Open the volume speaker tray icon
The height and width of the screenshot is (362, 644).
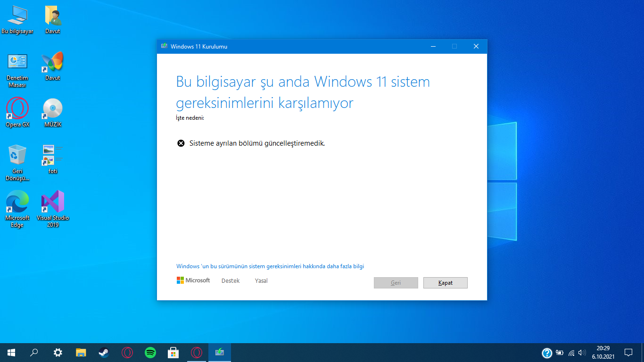(x=582, y=353)
